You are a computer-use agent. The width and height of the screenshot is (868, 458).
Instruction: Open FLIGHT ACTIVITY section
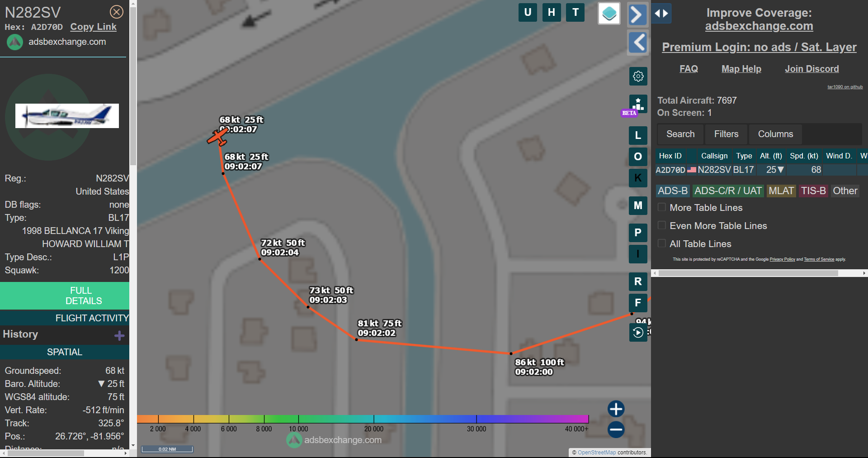tap(65, 318)
